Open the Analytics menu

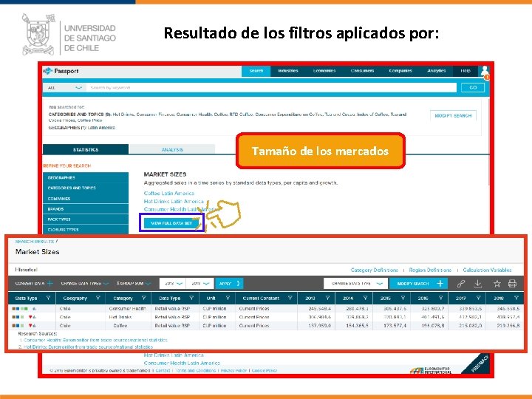click(437, 71)
